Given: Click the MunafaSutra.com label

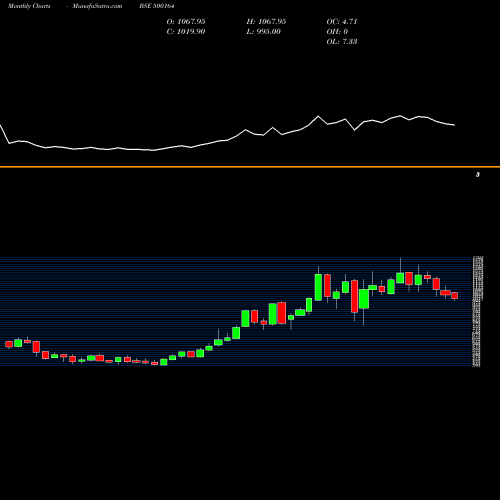Looking at the screenshot, I should (97, 6).
